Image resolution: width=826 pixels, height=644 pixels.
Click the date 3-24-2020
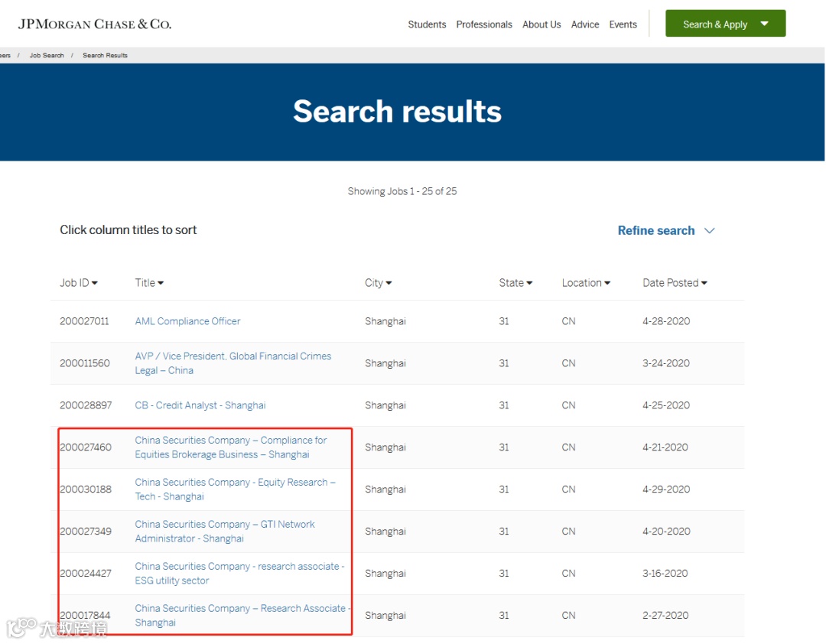(666, 363)
